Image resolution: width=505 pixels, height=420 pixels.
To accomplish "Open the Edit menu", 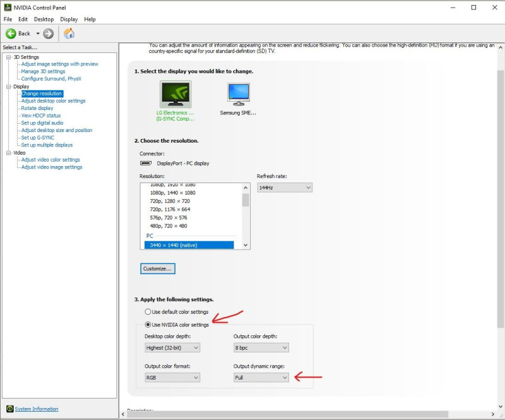I will click(23, 20).
